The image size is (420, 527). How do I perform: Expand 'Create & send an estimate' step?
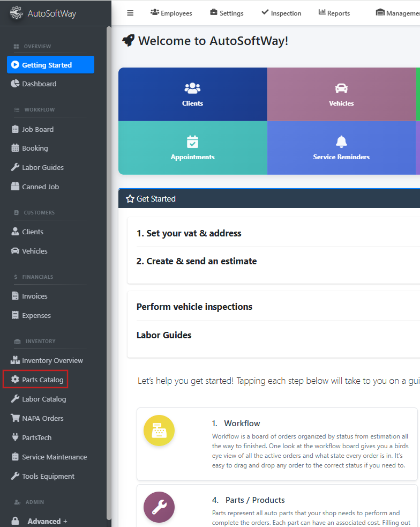[197, 261]
